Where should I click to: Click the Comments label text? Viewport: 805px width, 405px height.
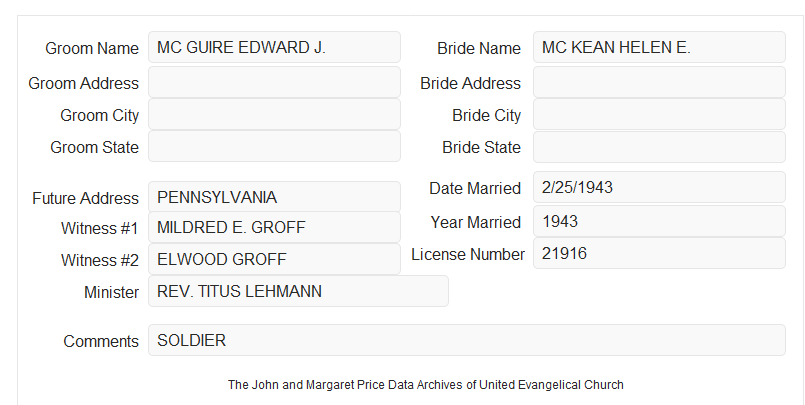(101, 341)
